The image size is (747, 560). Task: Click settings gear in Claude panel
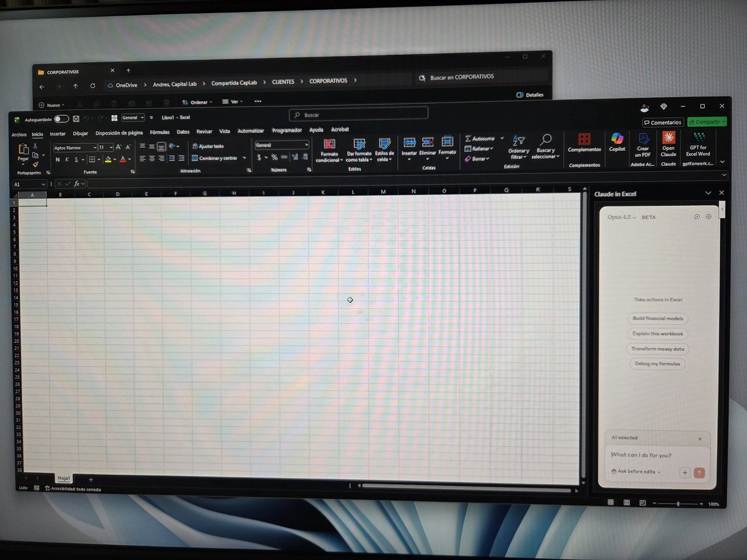[x=708, y=217]
